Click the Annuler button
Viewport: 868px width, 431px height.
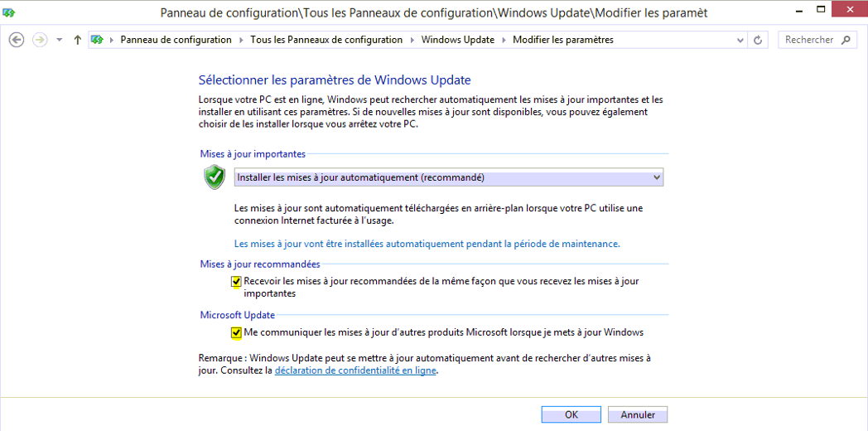point(638,414)
